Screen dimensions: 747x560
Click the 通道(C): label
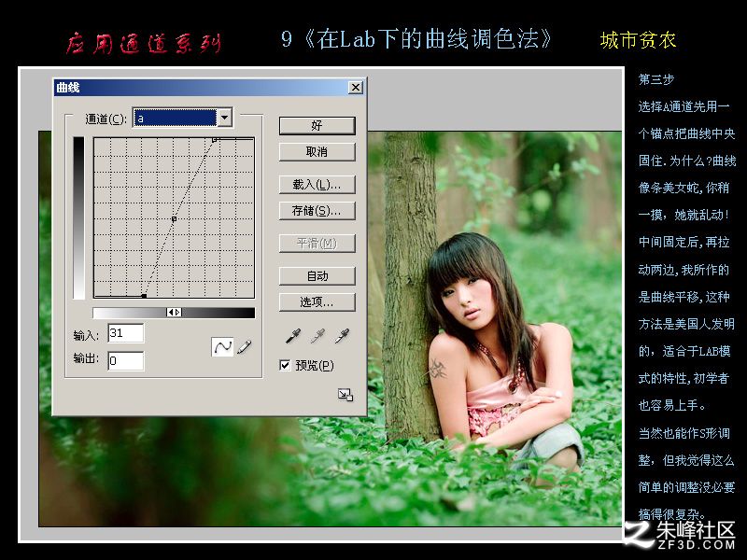click(106, 119)
